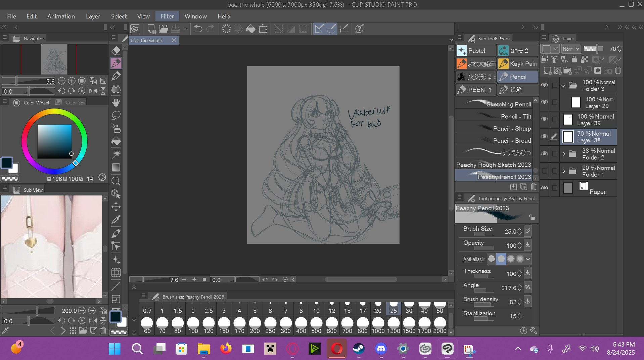Expand Folder 2 in the layer list

click(x=563, y=154)
